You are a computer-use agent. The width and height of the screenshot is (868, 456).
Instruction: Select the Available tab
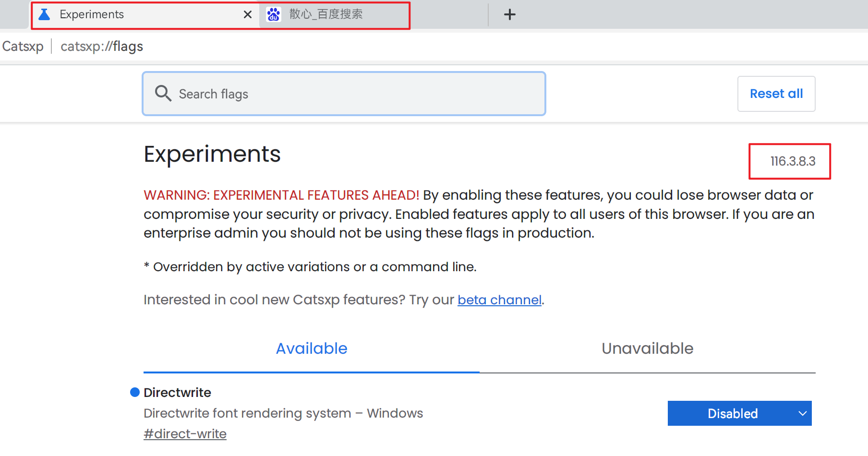(x=312, y=348)
